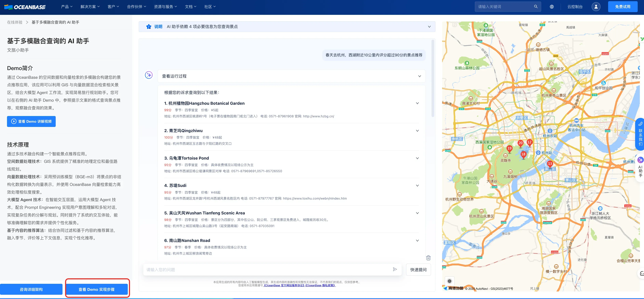
Task: Click the user account avatar icon
Action: 596,7
